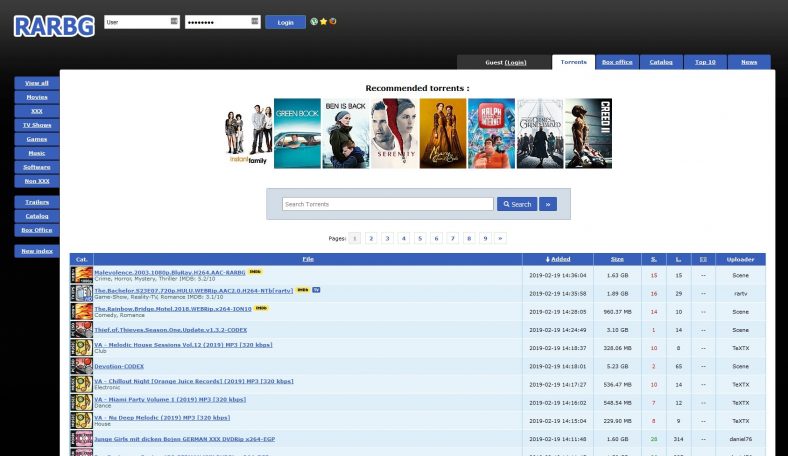Open the Ben Is Back poster

(345, 133)
